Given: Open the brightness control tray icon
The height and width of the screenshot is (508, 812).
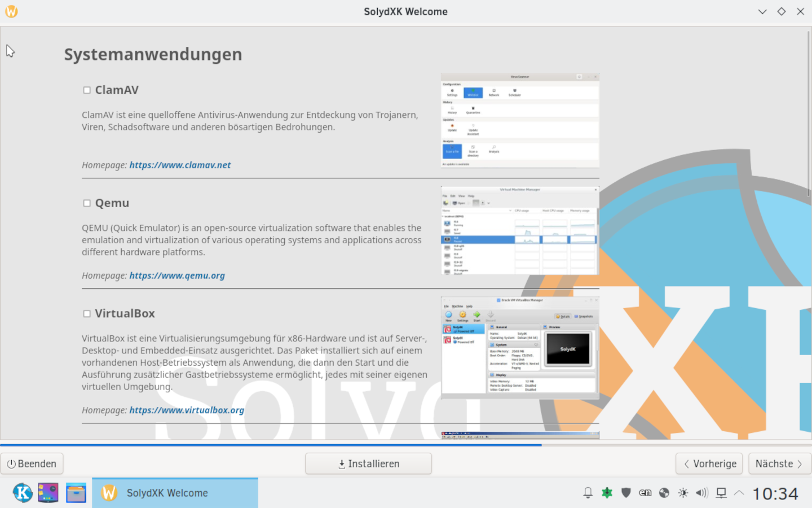Looking at the screenshot, I should [x=683, y=493].
